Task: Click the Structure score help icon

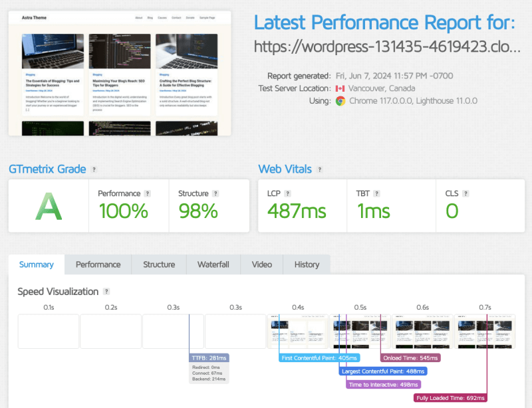Action: (x=215, y=193)
